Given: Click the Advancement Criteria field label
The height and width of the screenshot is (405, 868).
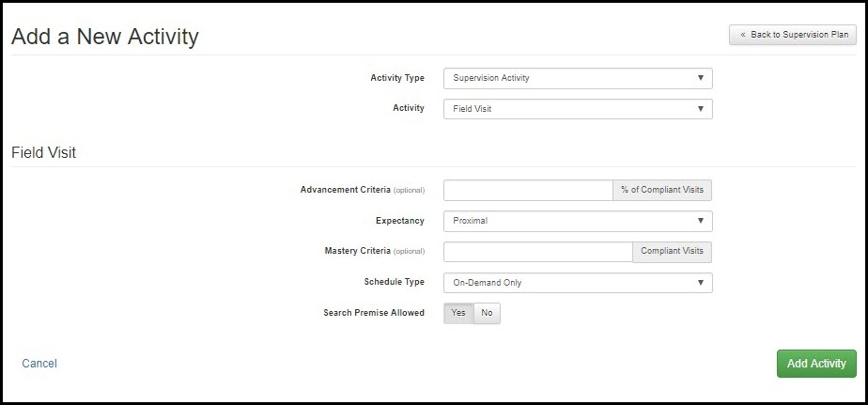Looking at the screenshot, I should pyautogui.click(x=344, y=190).
